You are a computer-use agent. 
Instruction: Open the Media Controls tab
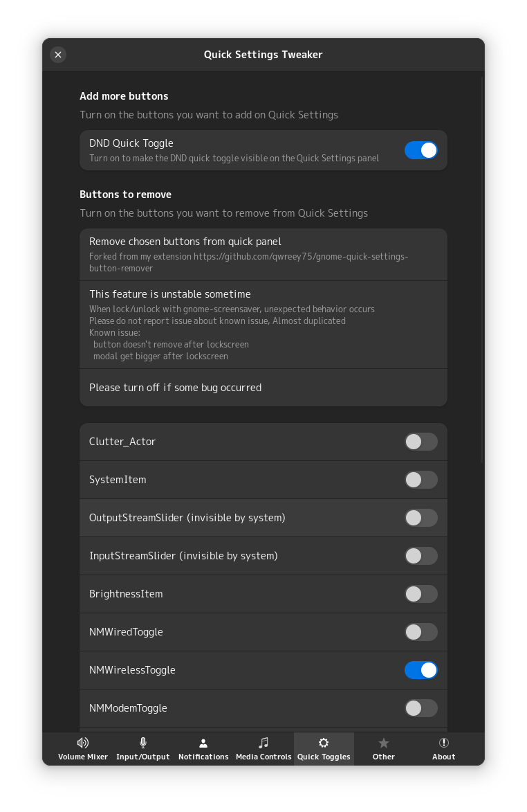click(263, 749)
